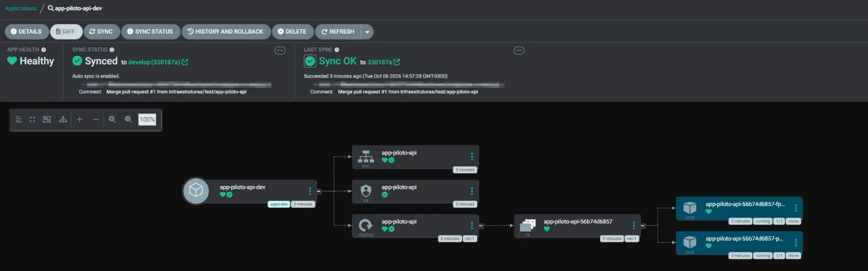Screen dimensions: 868x271
Task: Click the 100% zoom level field
Action: (147, 119)
